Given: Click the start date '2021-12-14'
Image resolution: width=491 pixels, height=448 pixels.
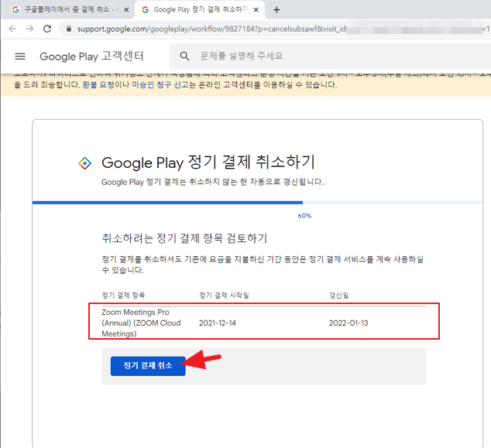Looking at the screenshot, I should pos(218,323).
